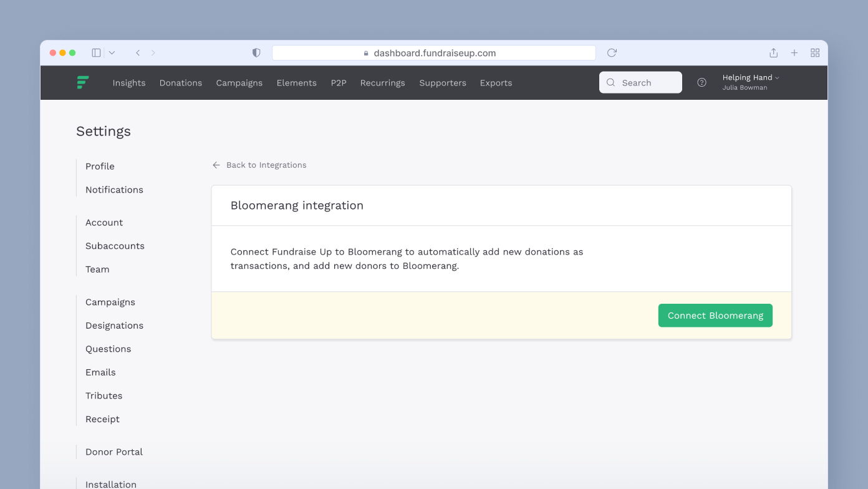Open the P2P menu
This screenshot has height=489, width=868.
point(339,83)
